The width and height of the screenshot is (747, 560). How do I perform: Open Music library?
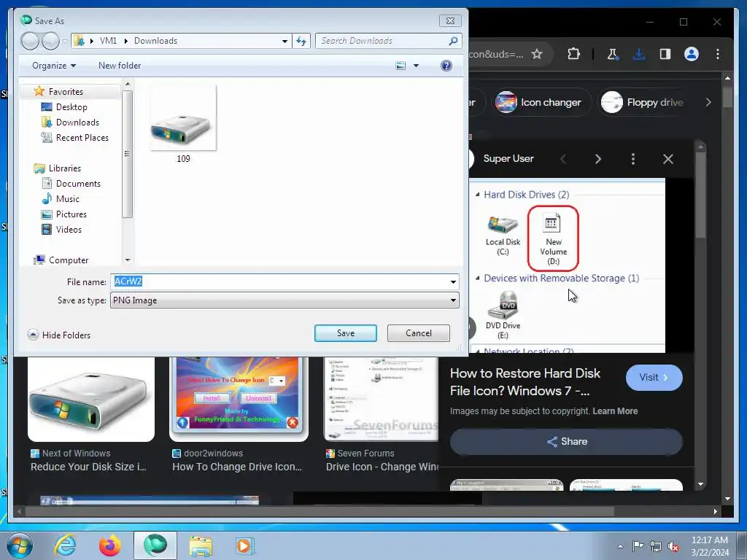68,199
